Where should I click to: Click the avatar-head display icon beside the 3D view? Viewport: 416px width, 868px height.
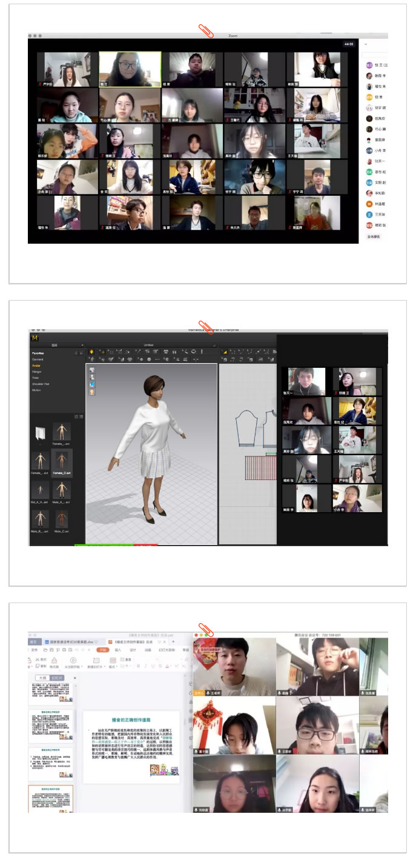[x=93, y=392]
